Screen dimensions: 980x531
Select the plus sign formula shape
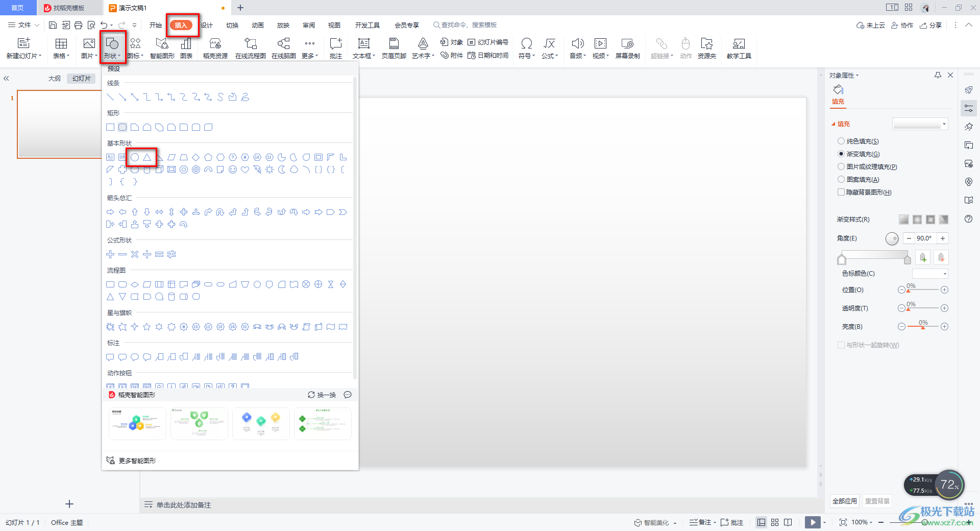110,254
